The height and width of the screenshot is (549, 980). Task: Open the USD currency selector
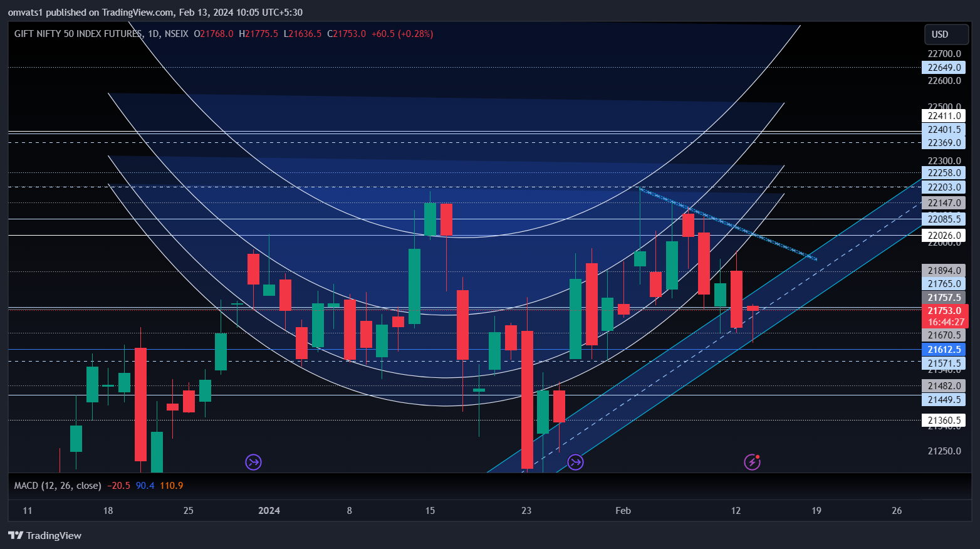pyautogui.click(x=947, y=34)
